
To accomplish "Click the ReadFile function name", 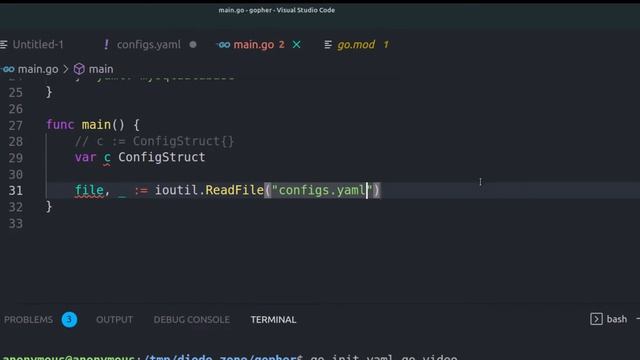I will click(x=234, y=190).
